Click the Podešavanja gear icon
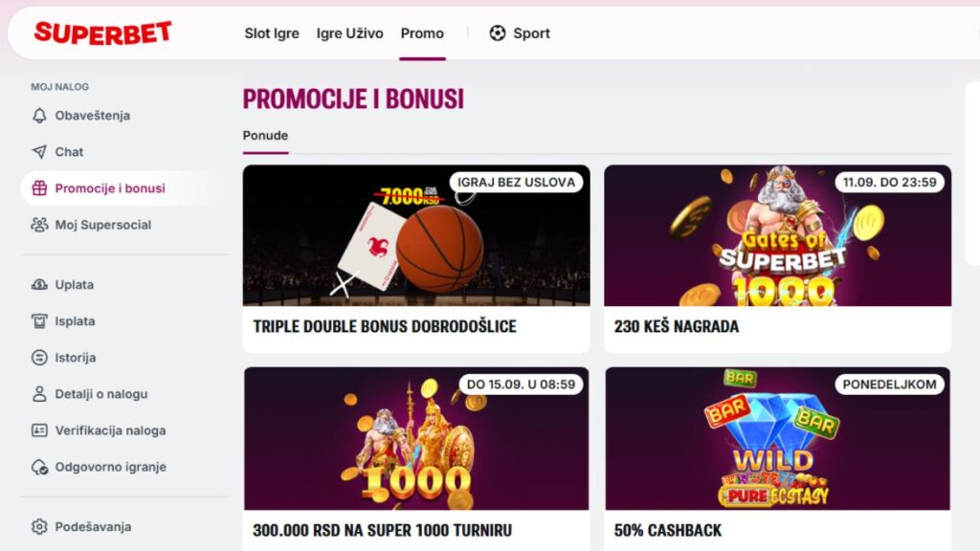The image size is (980, 551). (x=39, y=527)
